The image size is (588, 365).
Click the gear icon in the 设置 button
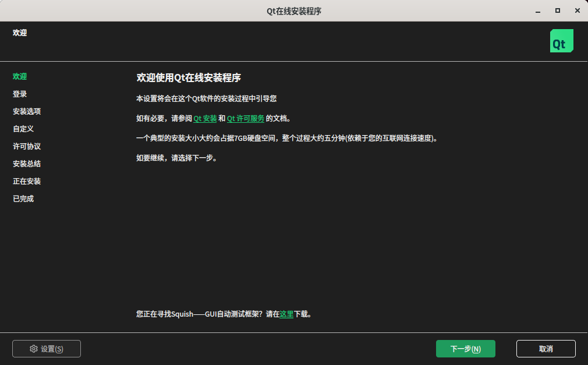(34, 349)
